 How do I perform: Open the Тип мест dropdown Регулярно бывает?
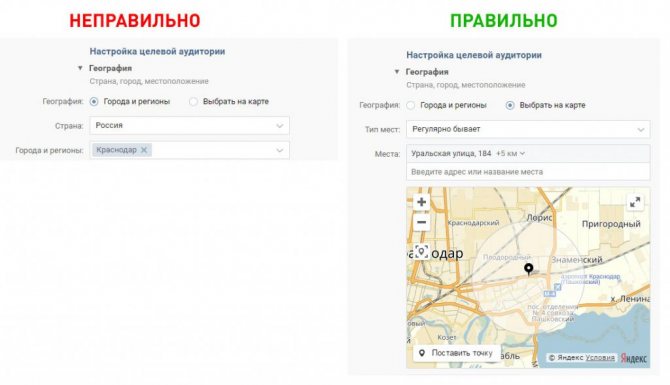[528, 129]
